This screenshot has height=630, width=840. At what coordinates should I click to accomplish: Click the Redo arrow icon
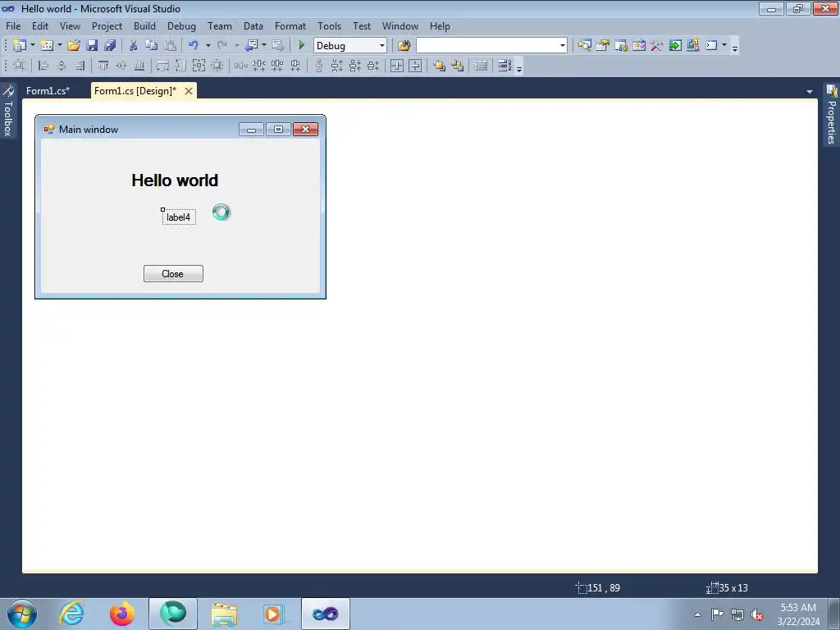coord(222,46)
